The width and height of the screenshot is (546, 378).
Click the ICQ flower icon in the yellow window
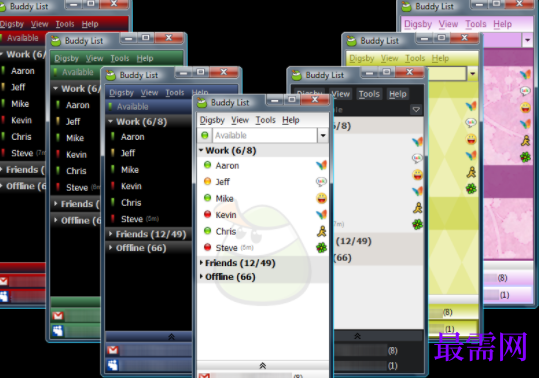pos(471,189)
